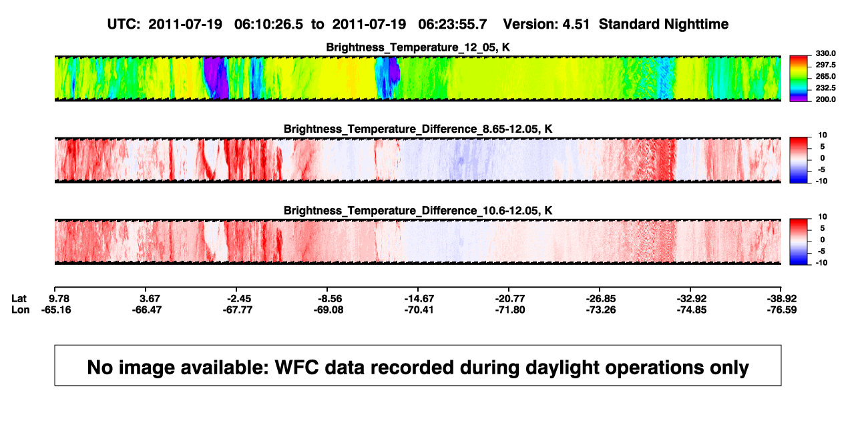Click longitude tick value -73.26
868x445 pixels.
point(601,310)
